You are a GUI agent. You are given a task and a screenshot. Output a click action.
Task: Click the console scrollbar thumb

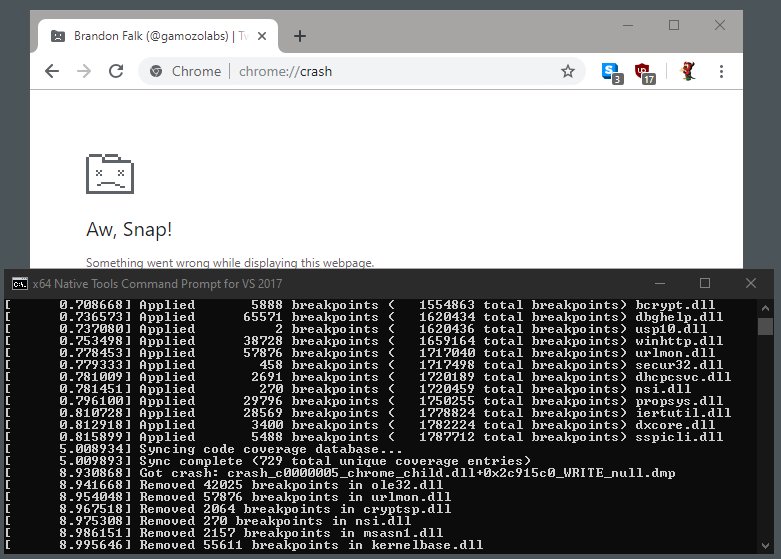pos(765,327)
